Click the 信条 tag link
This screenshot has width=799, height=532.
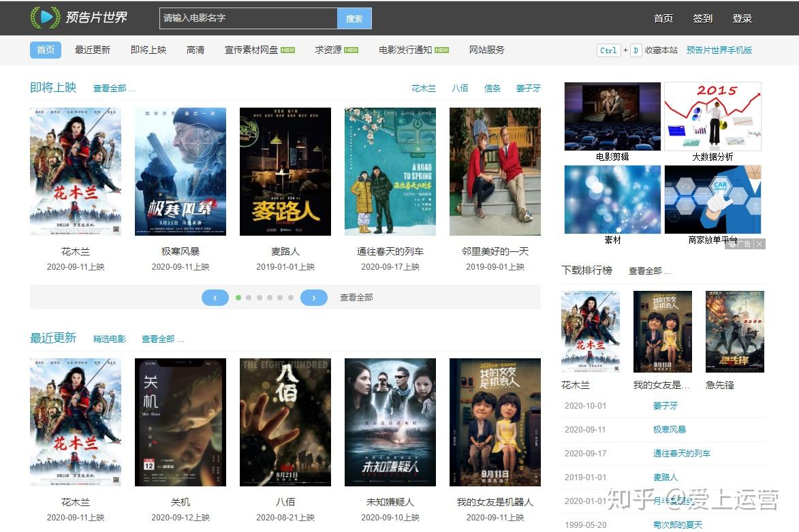(492, 88)
